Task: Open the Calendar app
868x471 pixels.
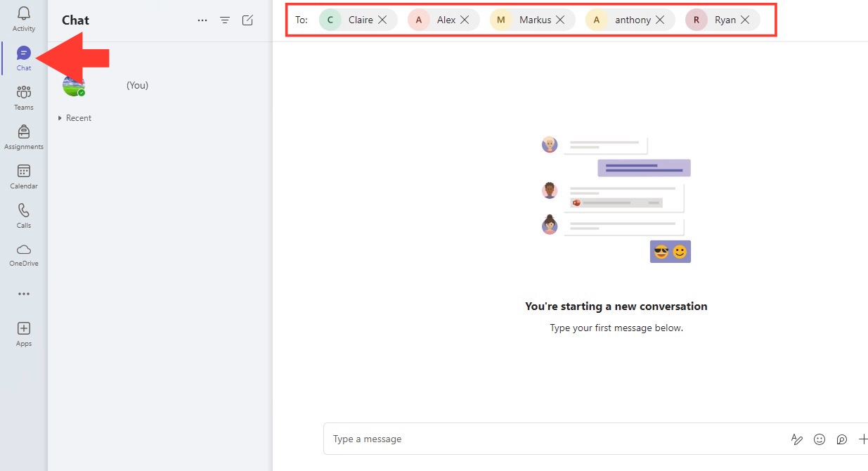Action: (24, 176)
